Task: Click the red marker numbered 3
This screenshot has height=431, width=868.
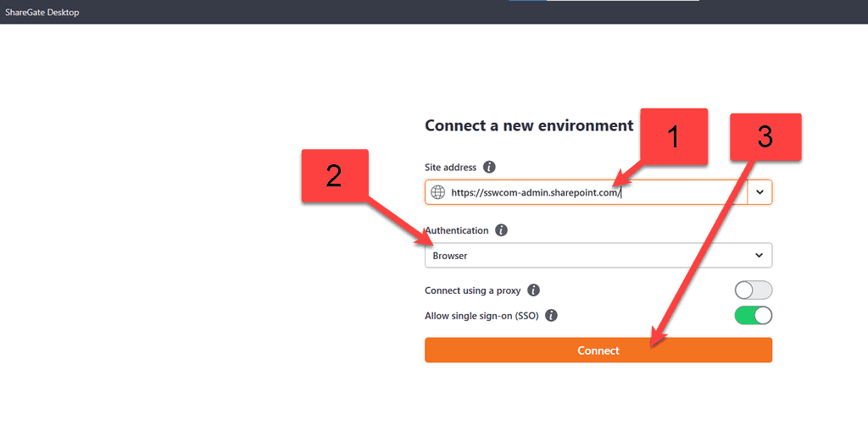Action: (765, 136)
